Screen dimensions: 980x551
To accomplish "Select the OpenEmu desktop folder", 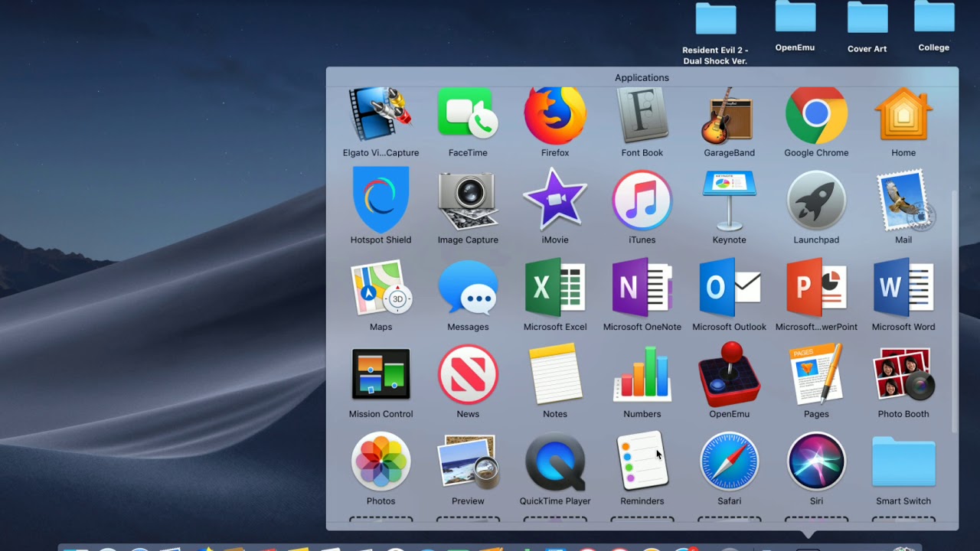I will click(x=795, y=17).
